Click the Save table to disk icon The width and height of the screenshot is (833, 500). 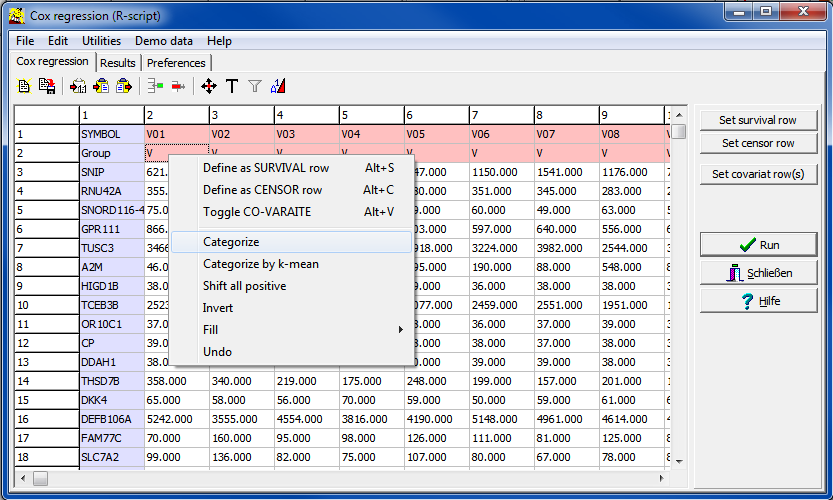pyautogui.click(x=47, y=86)
